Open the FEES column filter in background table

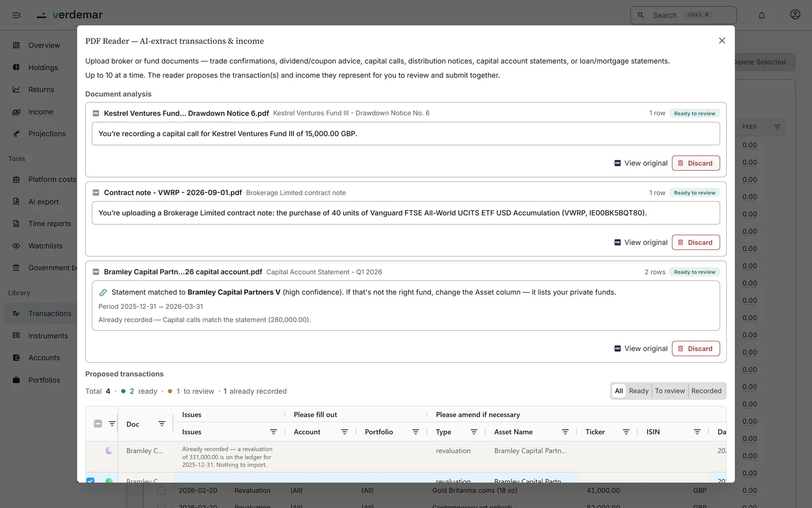[777, 127]
